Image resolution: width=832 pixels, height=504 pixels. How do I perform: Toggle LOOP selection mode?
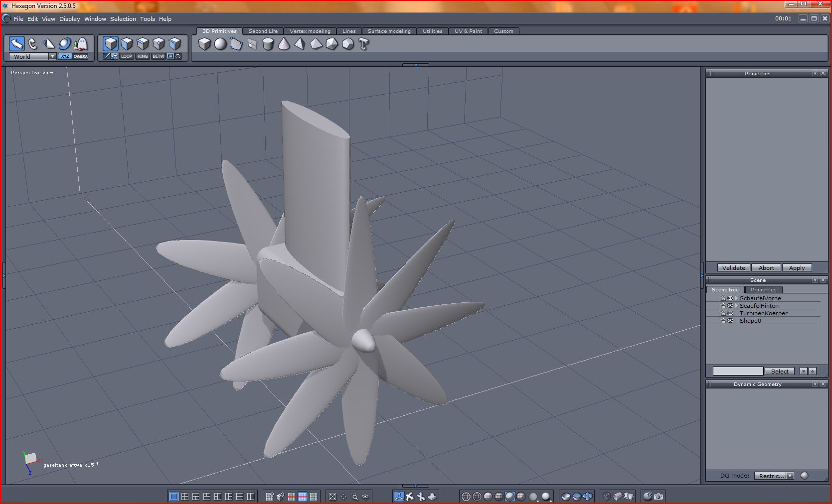[x=127, y=57]
